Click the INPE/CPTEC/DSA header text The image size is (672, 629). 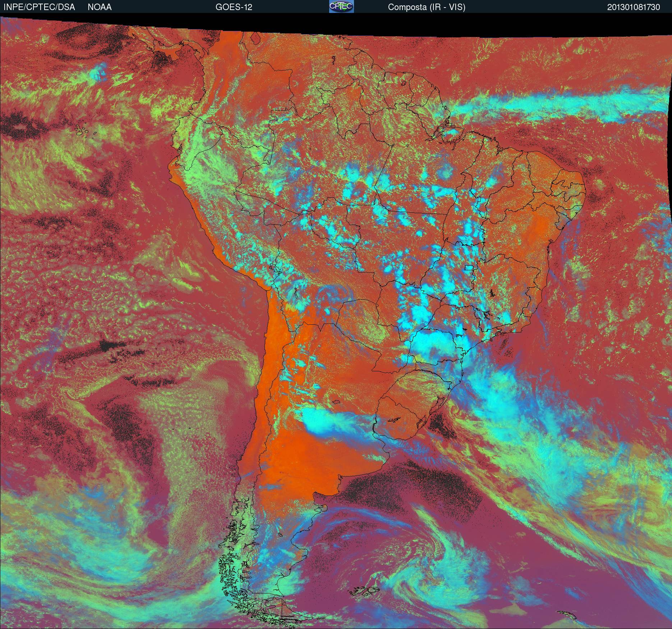point(39,7)
